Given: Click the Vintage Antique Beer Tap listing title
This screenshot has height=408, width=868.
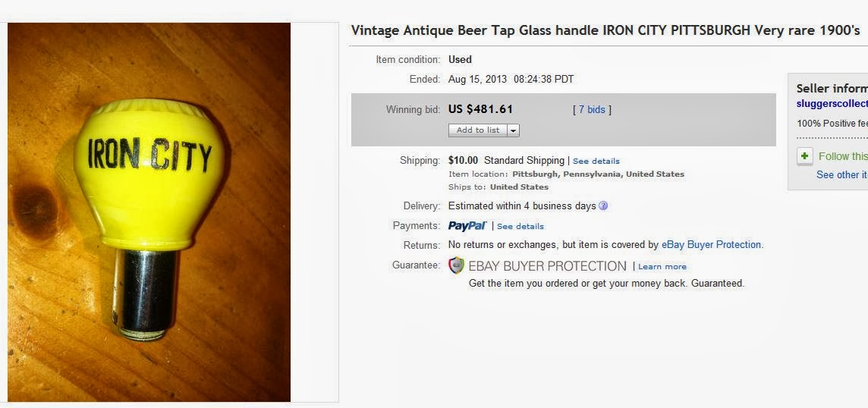Looking at the screenshot, I should point(605,31).
